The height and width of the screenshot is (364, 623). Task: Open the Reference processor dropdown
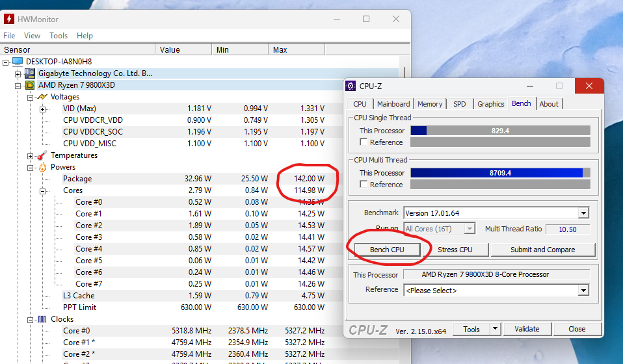583,291
